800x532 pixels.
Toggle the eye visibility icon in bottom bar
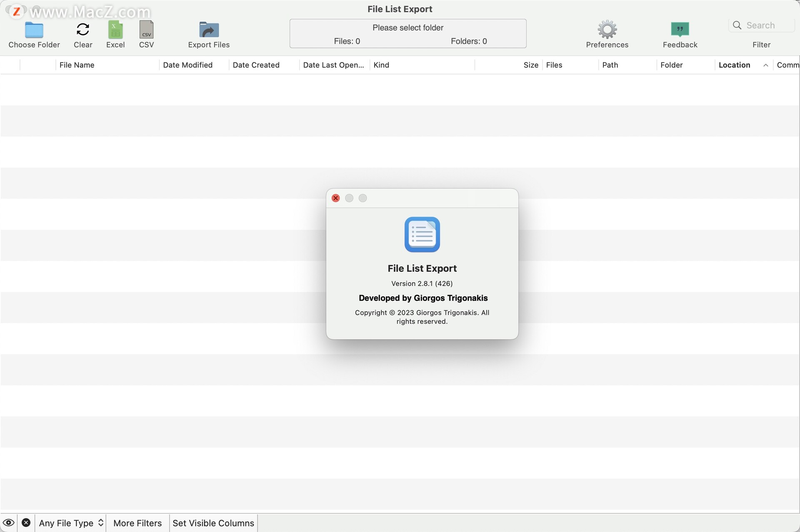(8, 523)
